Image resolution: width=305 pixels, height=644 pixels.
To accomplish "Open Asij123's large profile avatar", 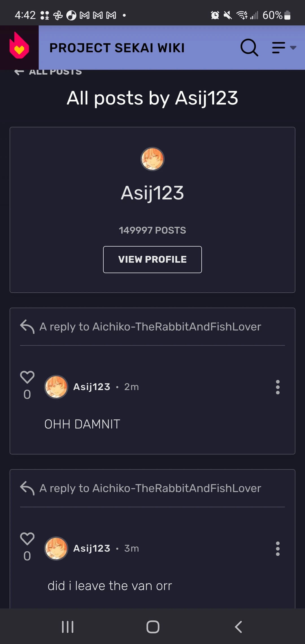I will tap(152, 159).
